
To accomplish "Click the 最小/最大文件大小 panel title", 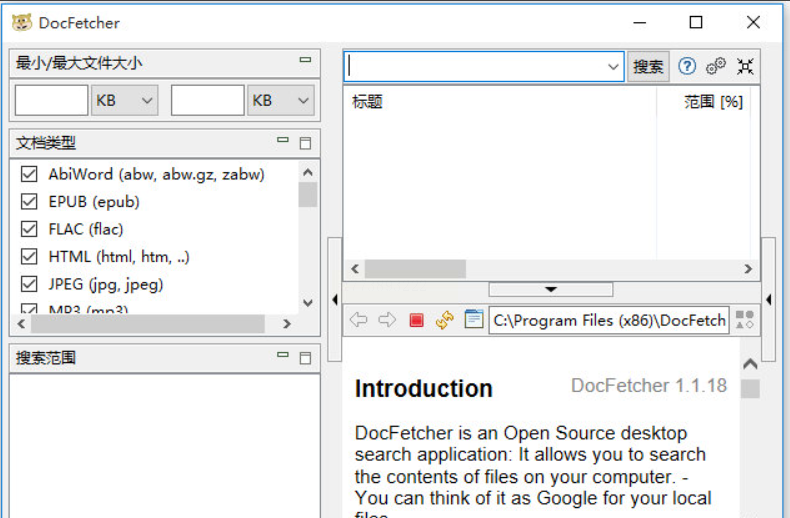I will (79, 63).
